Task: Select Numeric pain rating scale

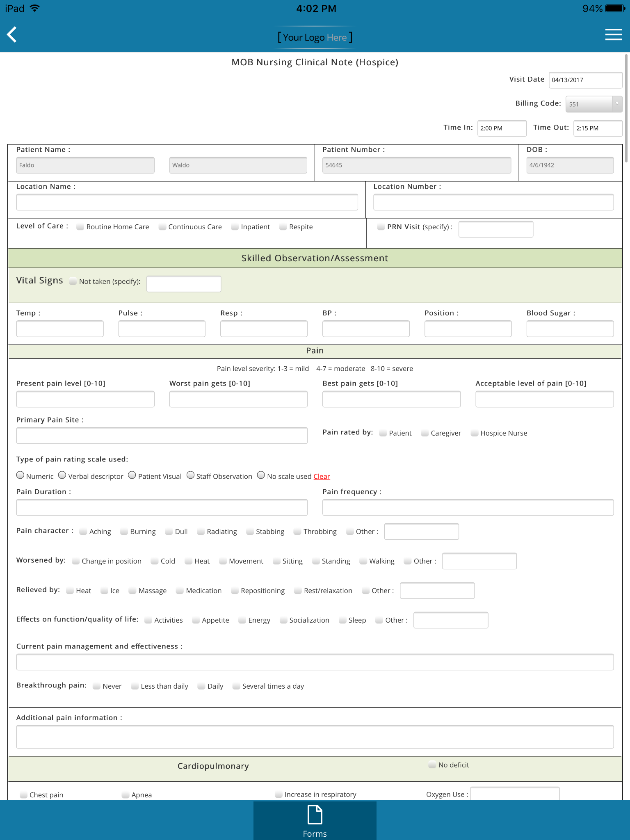Action: pos(21,475)
